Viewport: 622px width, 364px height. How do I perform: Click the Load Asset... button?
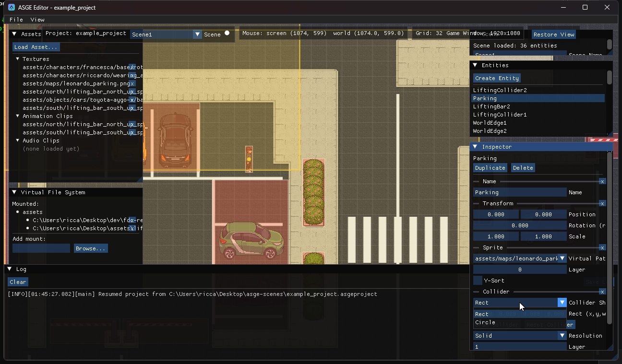click(x=36, y=47)
